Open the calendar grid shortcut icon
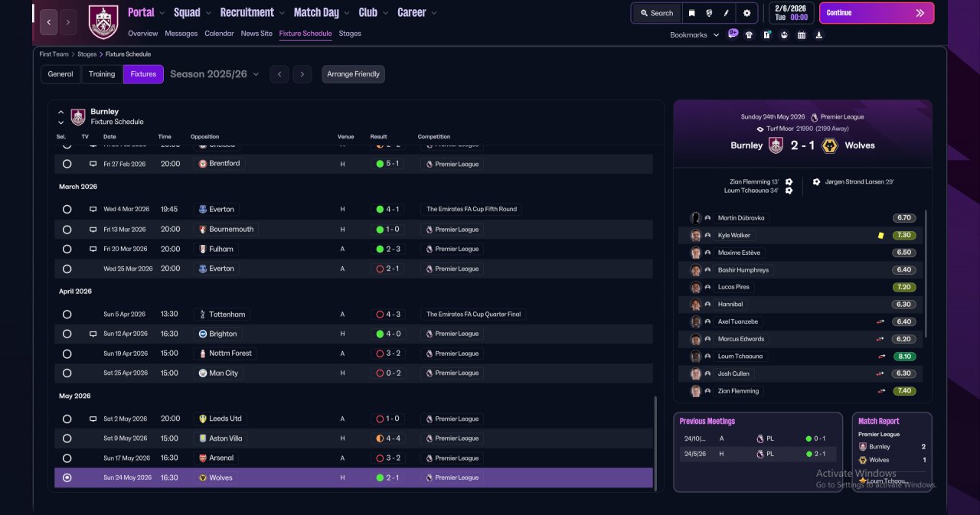Viewport: 980px width, 515px height. (802, 34)
